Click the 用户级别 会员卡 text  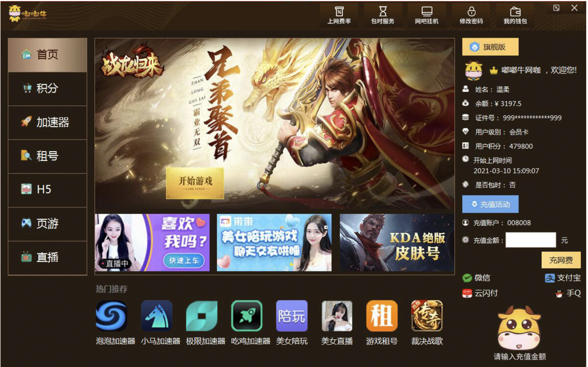[x=501, y=132]
